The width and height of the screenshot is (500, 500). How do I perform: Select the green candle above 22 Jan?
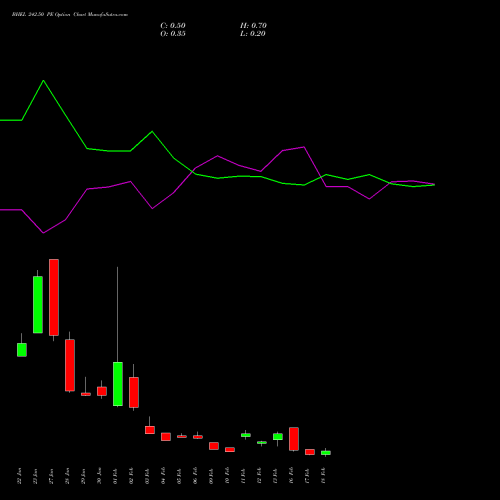22,350
